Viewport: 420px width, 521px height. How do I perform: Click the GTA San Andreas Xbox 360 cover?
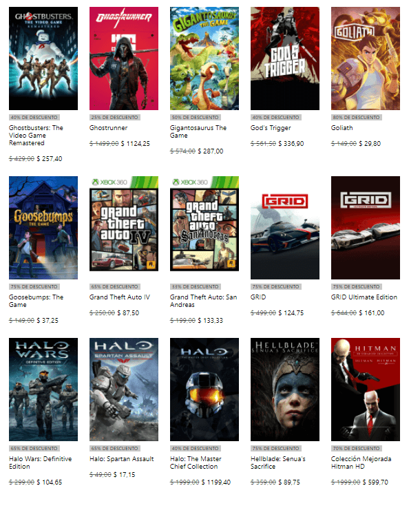pos(204,224)
